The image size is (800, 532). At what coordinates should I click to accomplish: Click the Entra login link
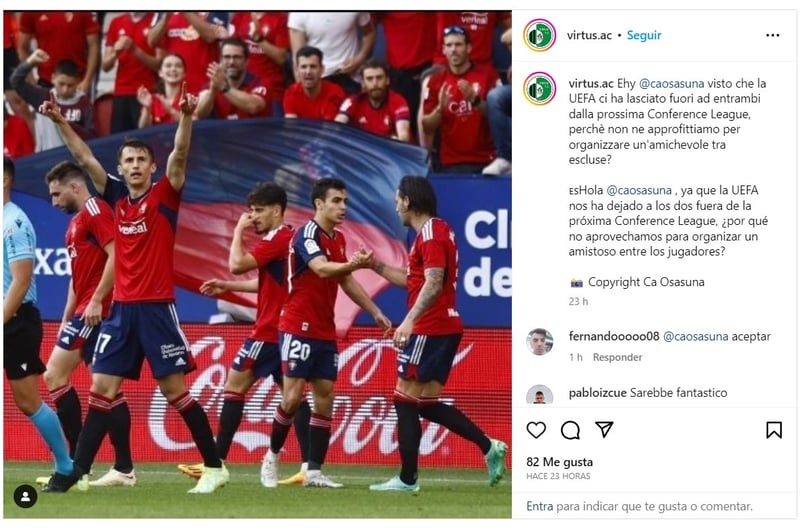tap(539, 506)
